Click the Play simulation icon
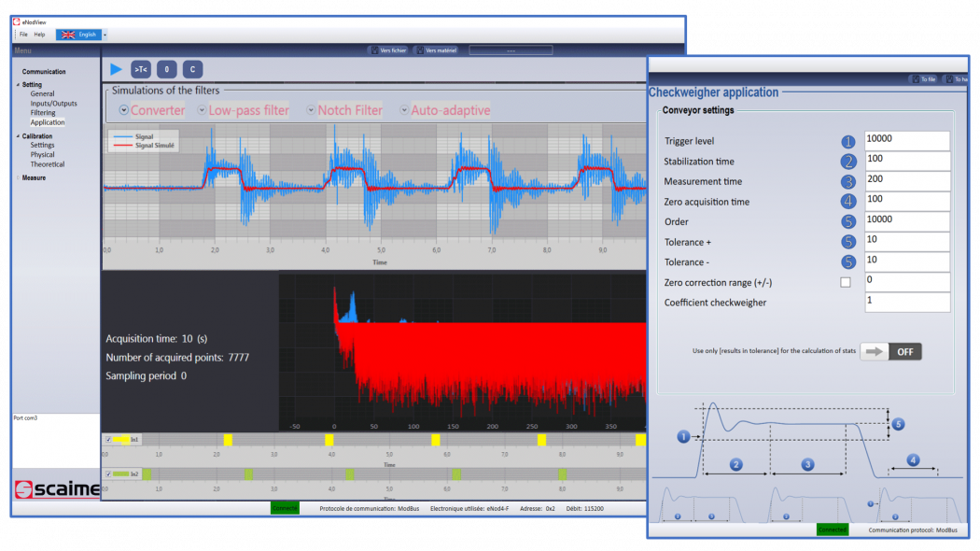 tap(116, 68)
